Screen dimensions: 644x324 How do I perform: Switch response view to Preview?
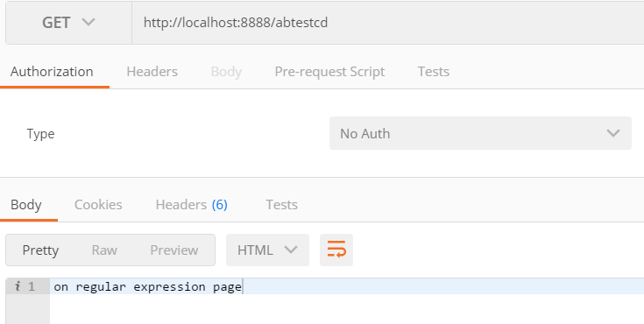click(173, 250)
